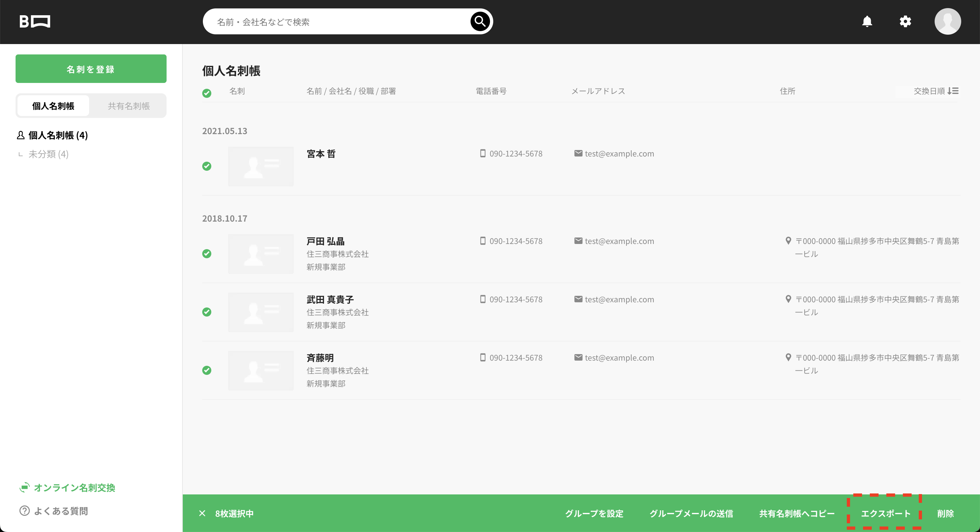
Task: Click 戸田 弘晶's phone number 090-1234-5678
Action: [516, 241]
